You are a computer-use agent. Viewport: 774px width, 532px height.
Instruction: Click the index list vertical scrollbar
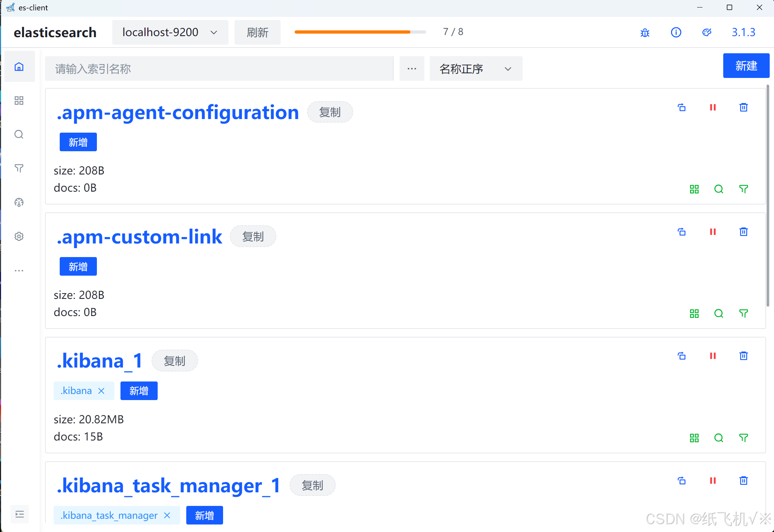pyautogui.click(x=768, y=196)
